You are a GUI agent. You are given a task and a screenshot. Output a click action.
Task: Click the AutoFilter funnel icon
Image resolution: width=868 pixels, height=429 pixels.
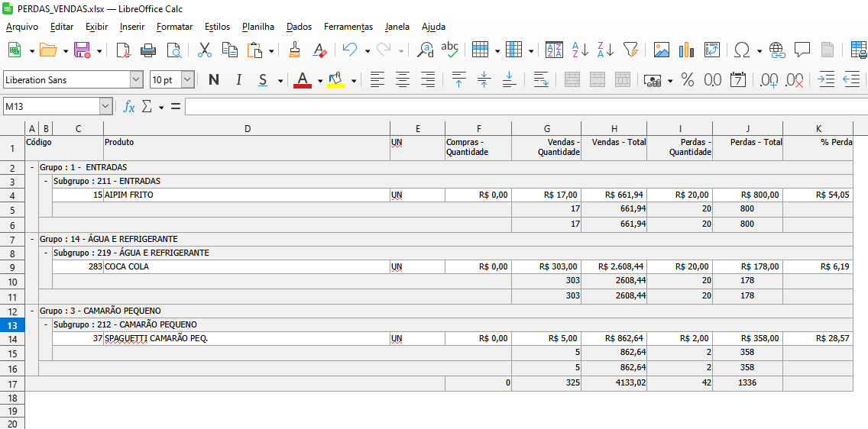point(630,50)
